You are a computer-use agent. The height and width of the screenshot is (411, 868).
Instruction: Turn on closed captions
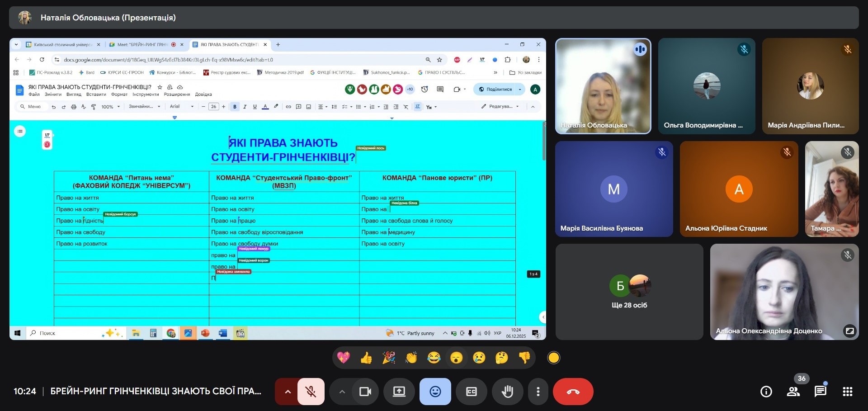471,392
